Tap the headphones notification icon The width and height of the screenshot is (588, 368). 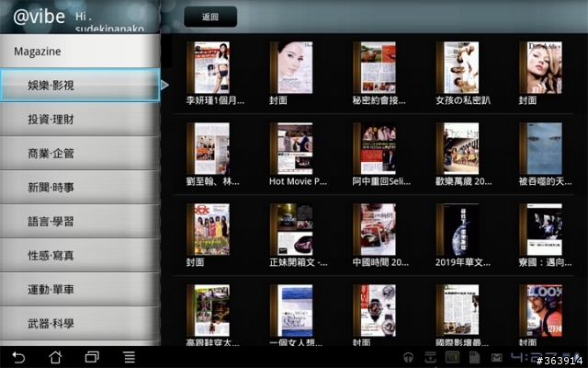tap(408, 358)
